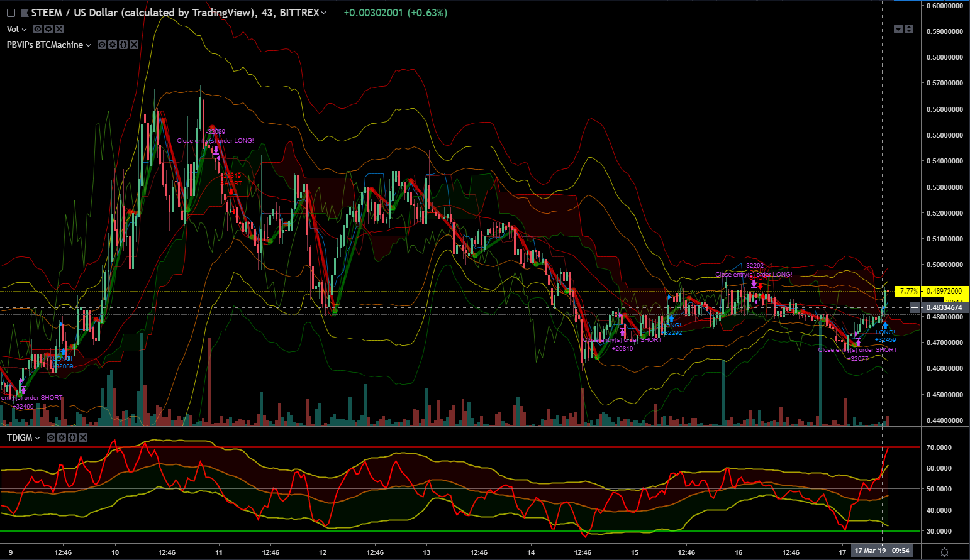Viewport: 970px width, 560px height.
Task: Open the STEEM / US Dollar symbol dropdown
Action: tap(324, 13)
